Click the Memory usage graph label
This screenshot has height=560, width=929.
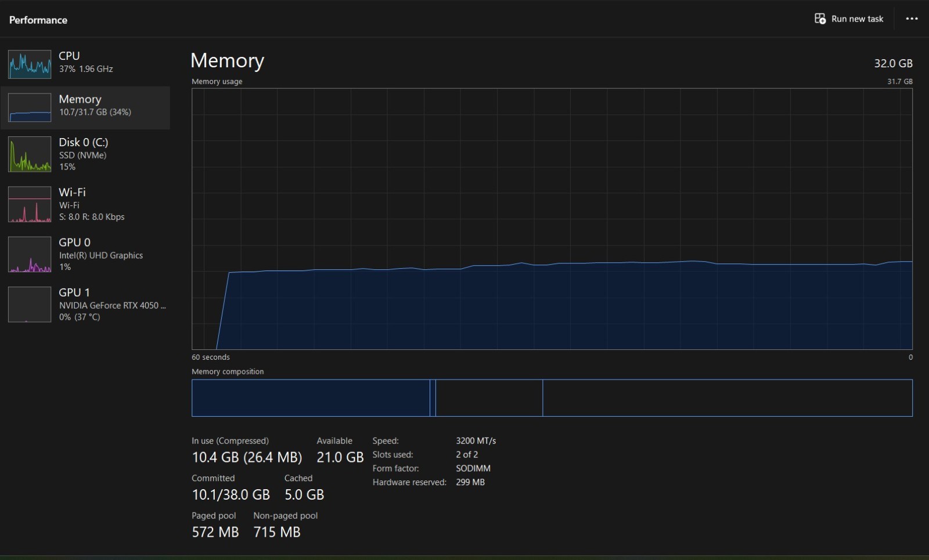(217, 81)
